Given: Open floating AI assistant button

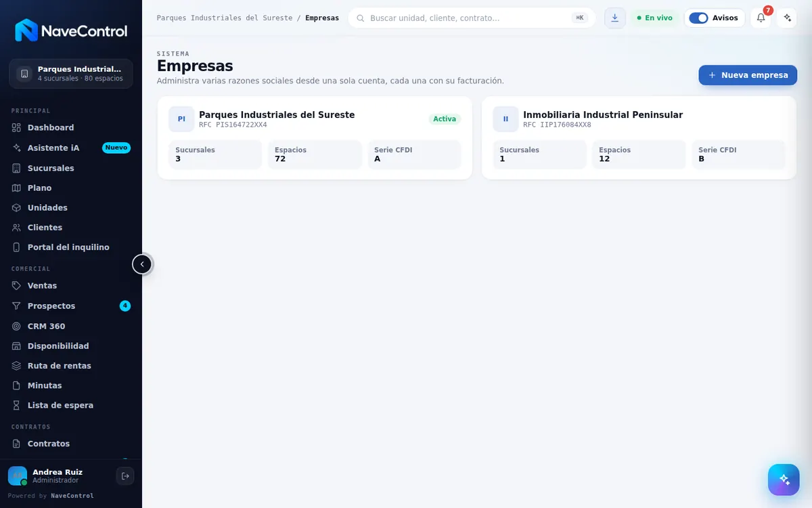Looking at the screenshot, I should [784, 480].
